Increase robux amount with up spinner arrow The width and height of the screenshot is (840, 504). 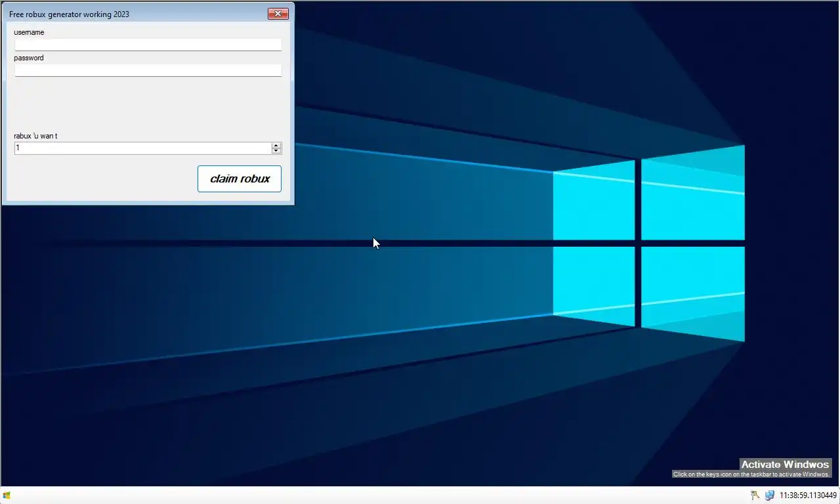(x=276, y=146)
